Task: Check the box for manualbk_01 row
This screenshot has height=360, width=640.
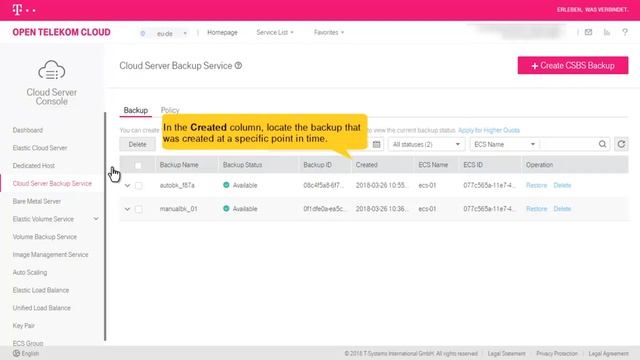Action: point(139,209)
